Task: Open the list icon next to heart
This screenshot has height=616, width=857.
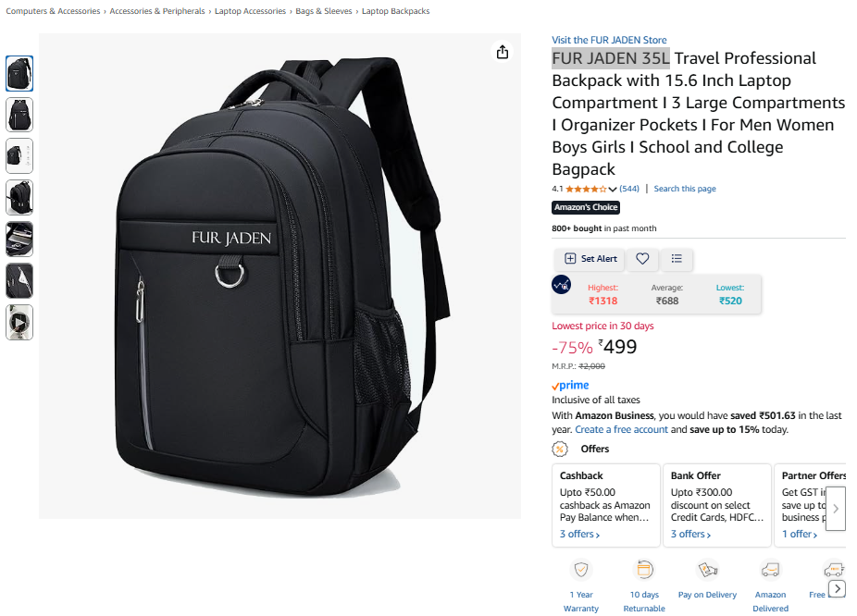Action: coord(677,259)
